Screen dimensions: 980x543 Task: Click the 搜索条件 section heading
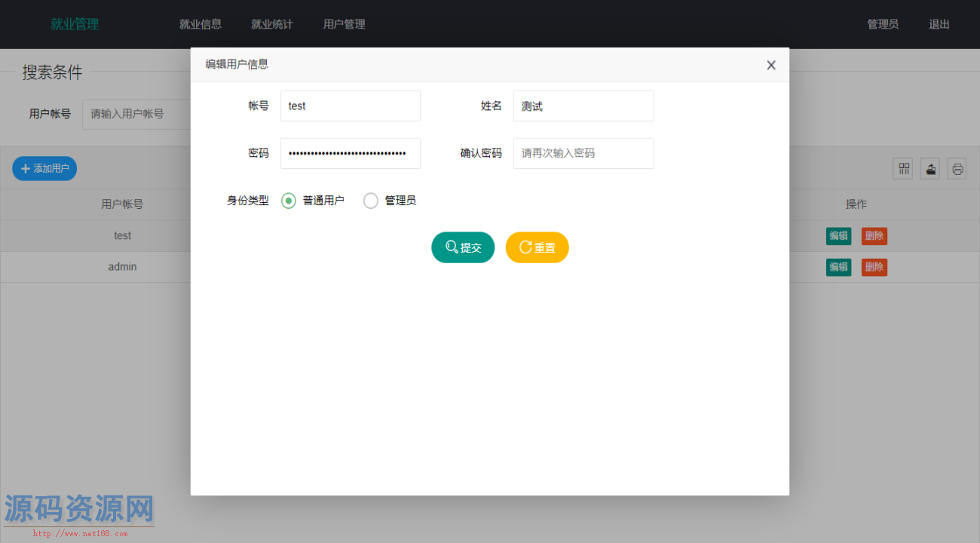click(52, 72)
